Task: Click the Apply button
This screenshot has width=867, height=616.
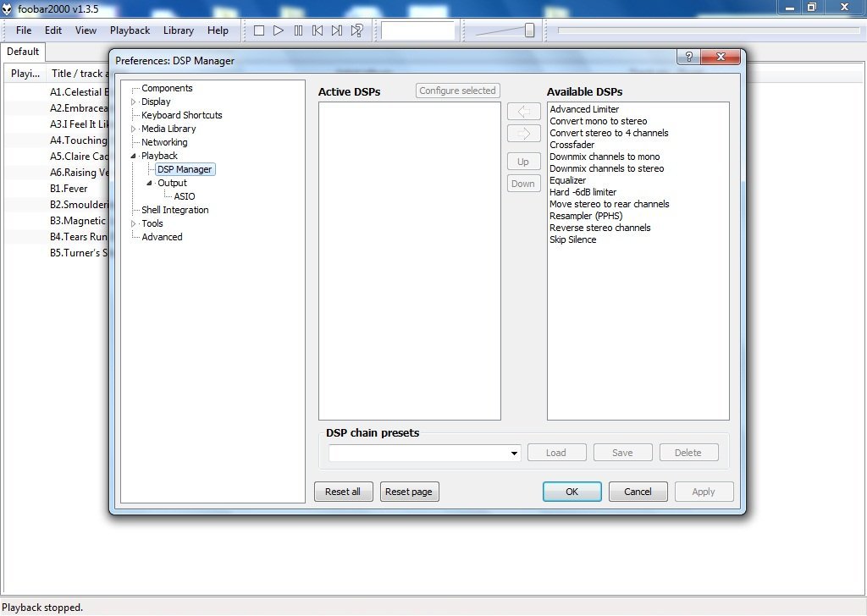Action: (x=704, y=492)
